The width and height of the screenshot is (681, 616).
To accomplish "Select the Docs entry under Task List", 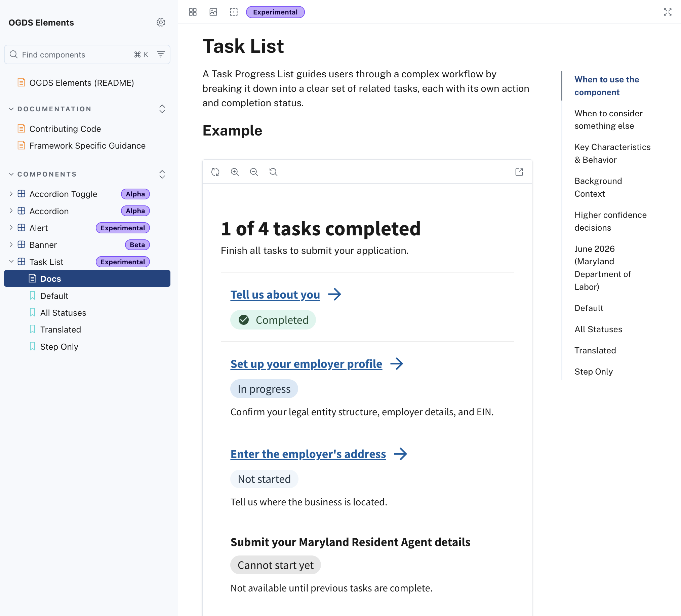I will (x=87, y=278).
